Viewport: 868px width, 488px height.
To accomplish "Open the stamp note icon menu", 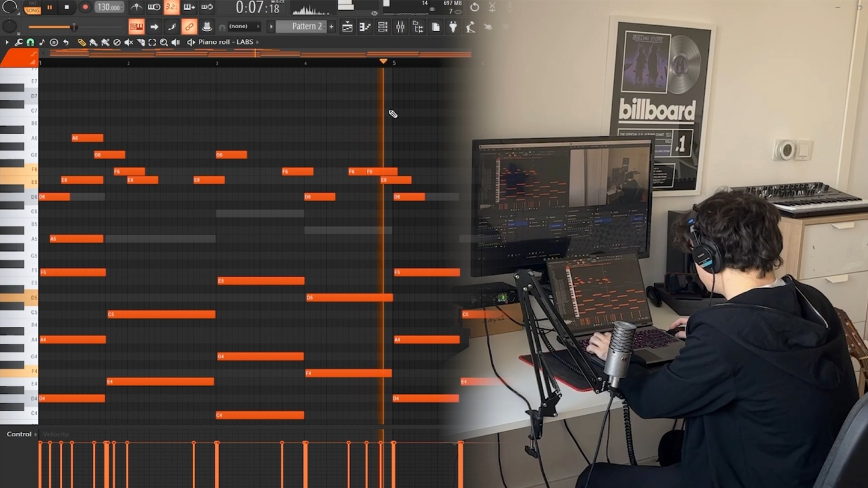I will tap(42, 43).
